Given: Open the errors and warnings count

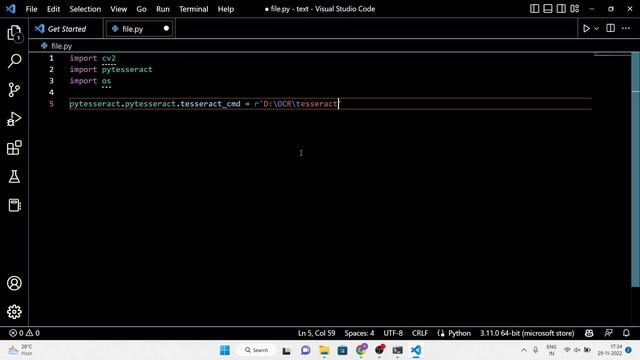Looking at the screenshot, I should pyautogui.click(x=24, y=333).
